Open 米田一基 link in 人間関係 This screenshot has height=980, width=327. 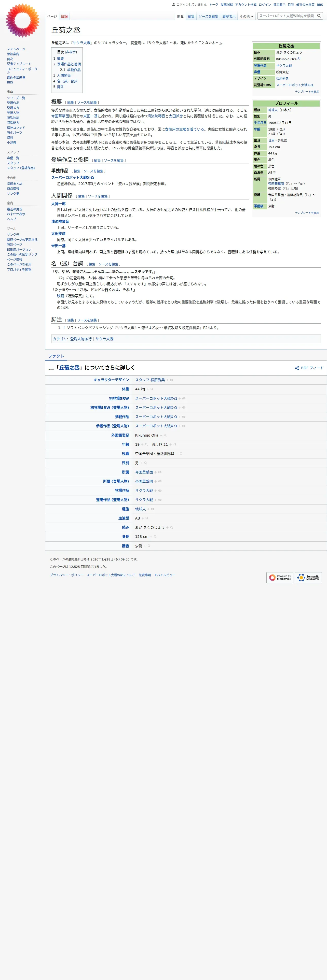coord(58,246)
